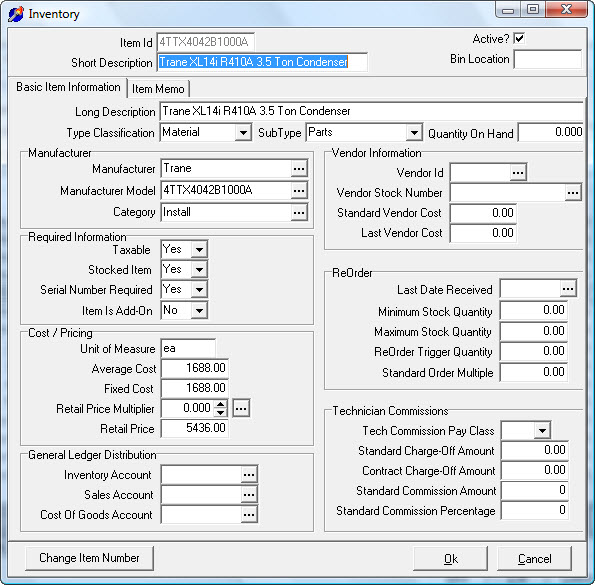This screenshot has height=585, width=595.
Task: Decrease the Retail Price Multiplier with down arrow
Action: pyautogui.click(x=220, y=413)
